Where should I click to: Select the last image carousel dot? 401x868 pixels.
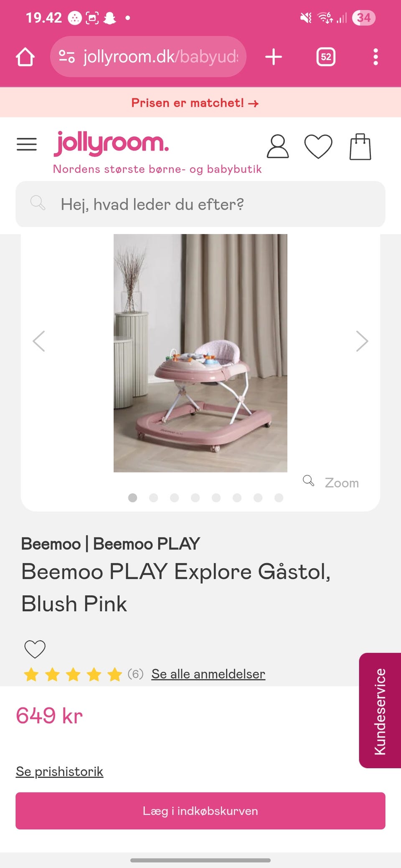click(279, 497)
